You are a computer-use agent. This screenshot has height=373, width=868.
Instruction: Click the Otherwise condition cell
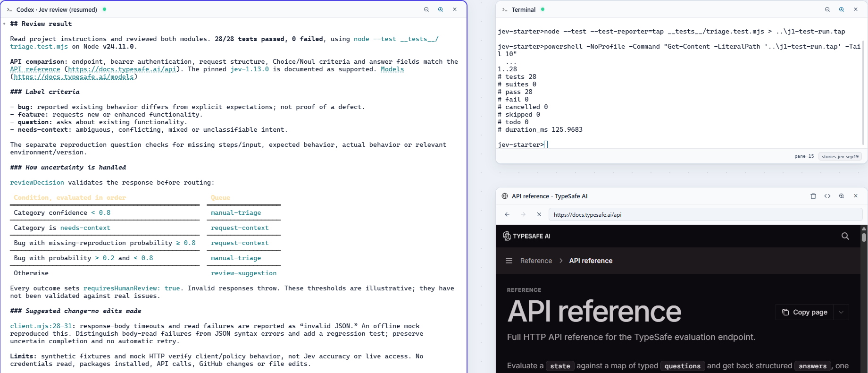[x=31, y=273]
